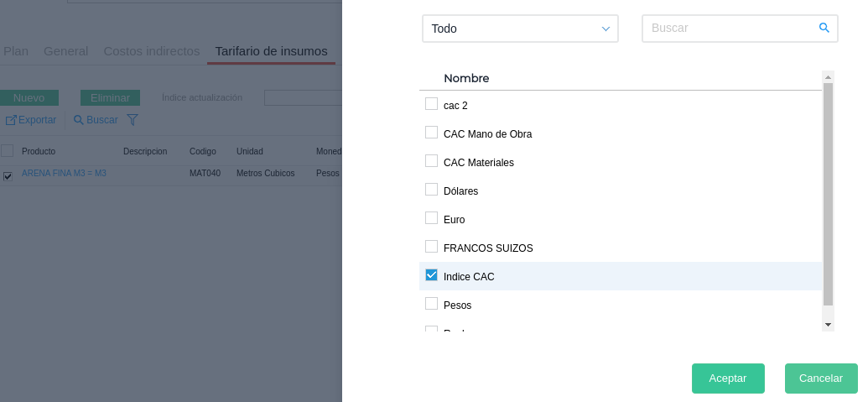This screenshot has height=402, width=868.
Task: Select the CAC Mano de Obra checkbox
Action: (x=432, y=133)
